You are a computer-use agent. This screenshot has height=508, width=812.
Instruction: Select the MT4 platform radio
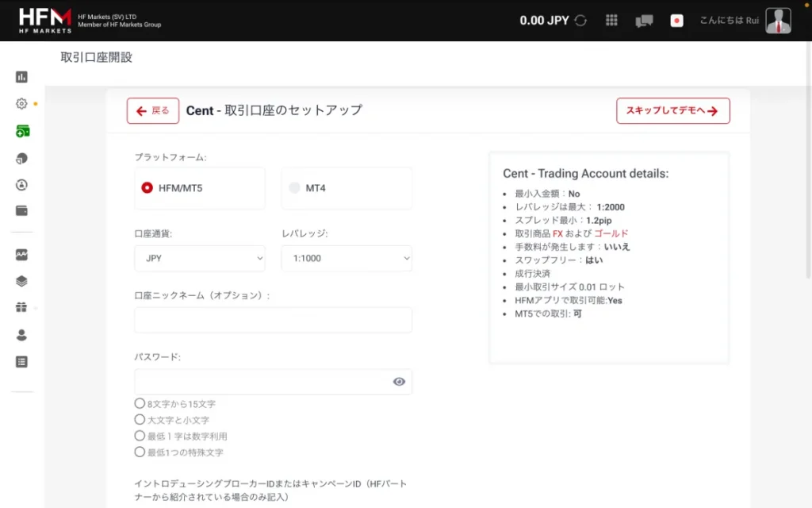[x=294, y=187]
